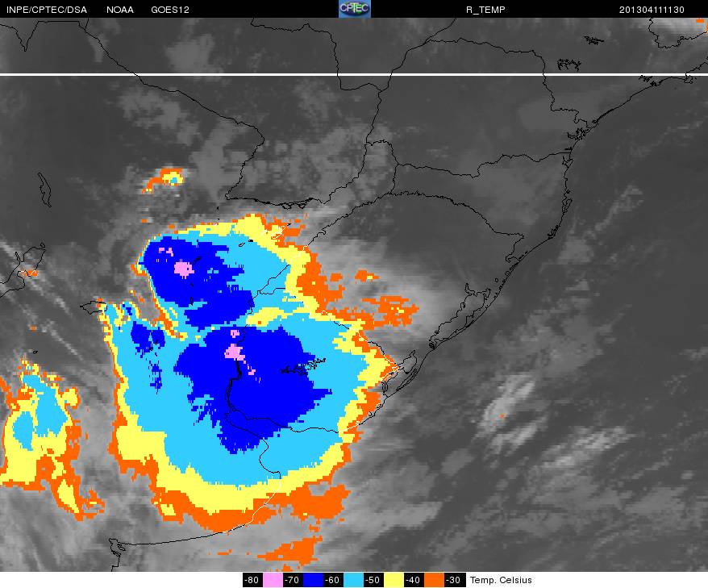Click the timestamp 201304111130
708x588 pixels.
[652, 10]
